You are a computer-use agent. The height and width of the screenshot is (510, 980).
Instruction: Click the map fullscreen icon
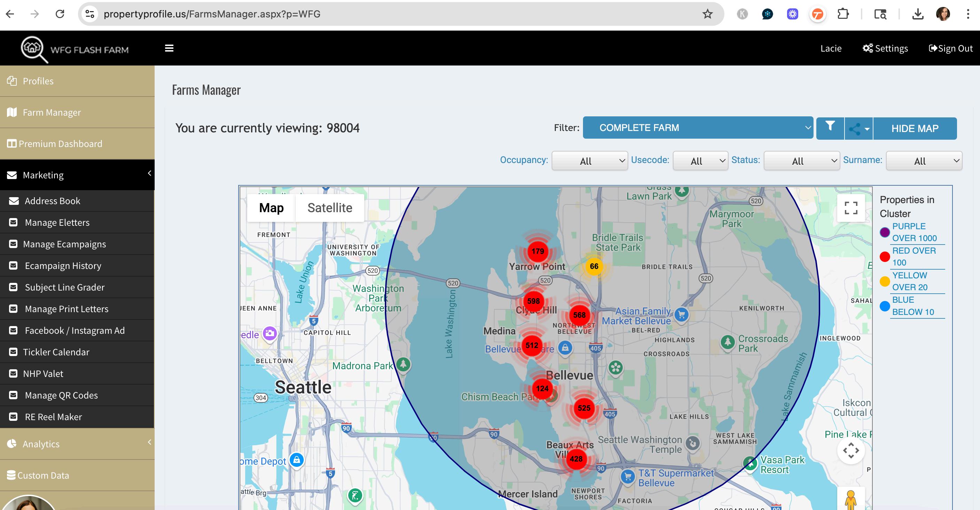(851, 208)
